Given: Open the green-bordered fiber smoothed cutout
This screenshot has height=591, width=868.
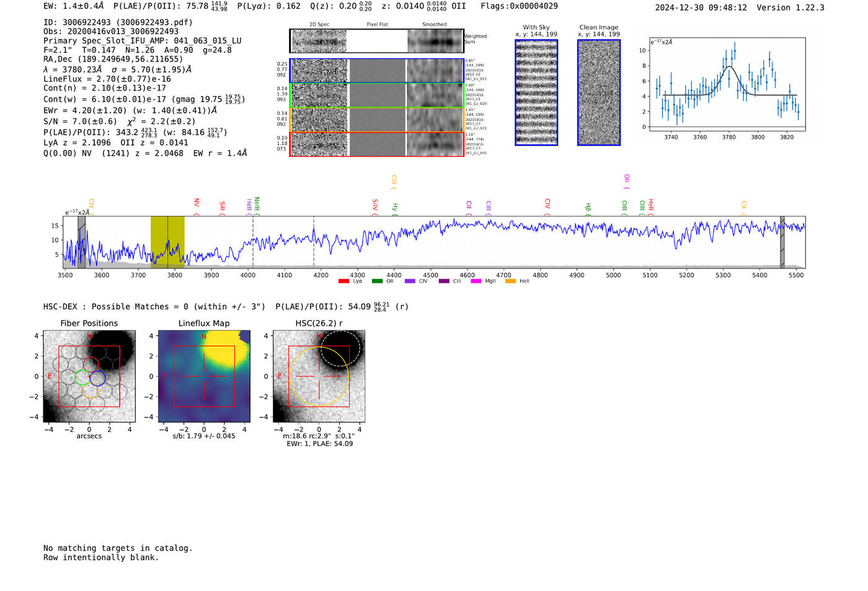Looking at the screenshot, I should (x=435, y=96).
